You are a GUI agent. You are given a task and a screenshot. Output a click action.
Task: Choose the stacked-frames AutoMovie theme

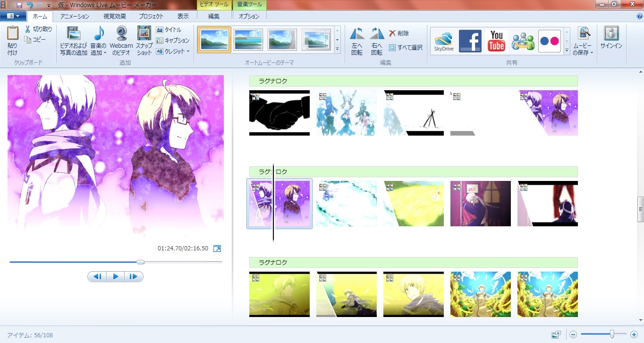point(316,40)
